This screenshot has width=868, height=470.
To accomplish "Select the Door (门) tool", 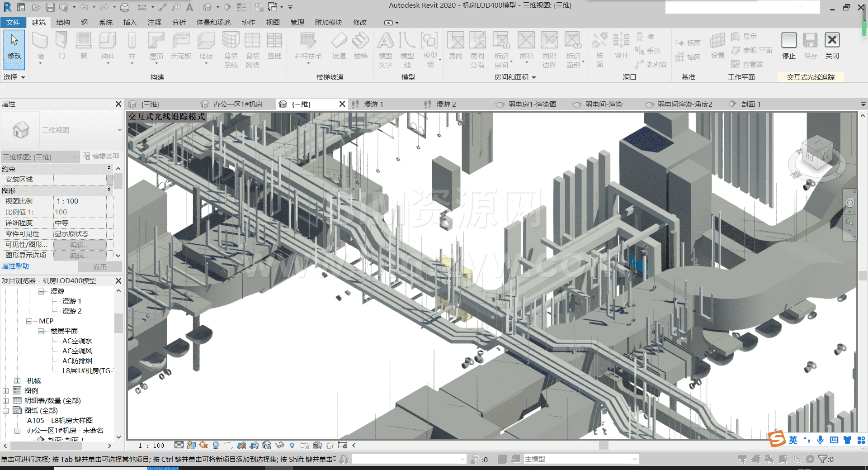I will [x=61, y=46].
